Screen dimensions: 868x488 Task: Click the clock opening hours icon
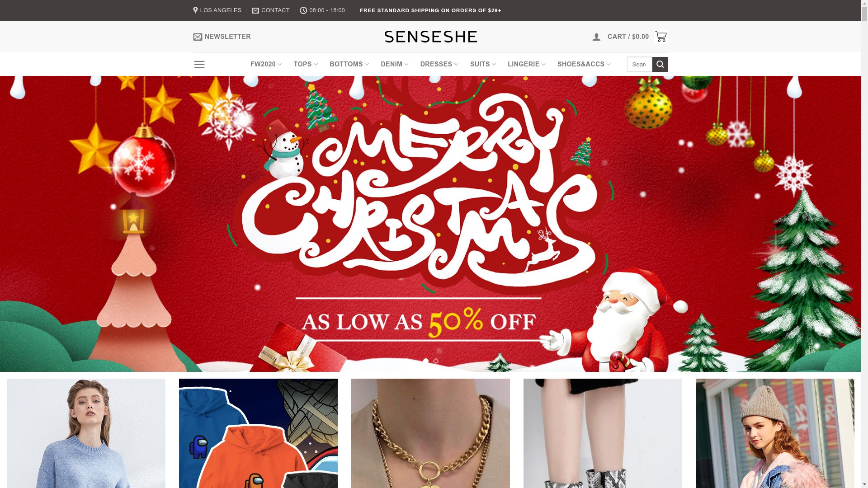[303, 10]
